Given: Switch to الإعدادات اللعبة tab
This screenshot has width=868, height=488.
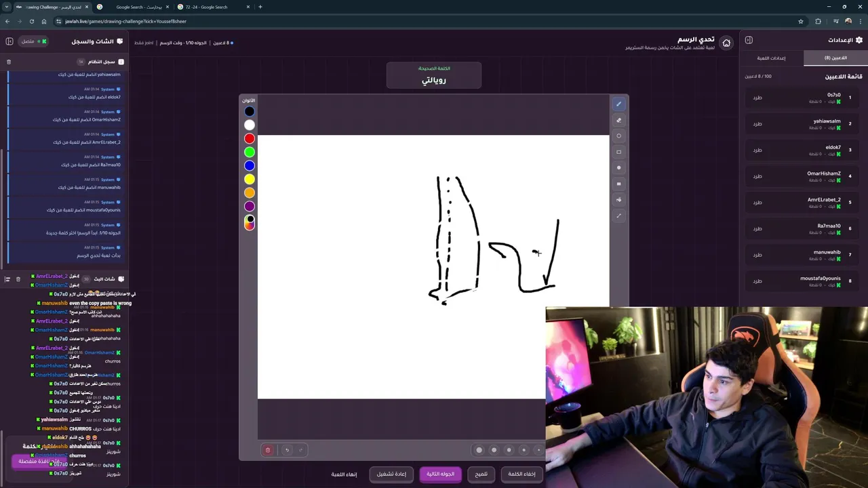Looking at the screenshot, I should click(772, 58).
